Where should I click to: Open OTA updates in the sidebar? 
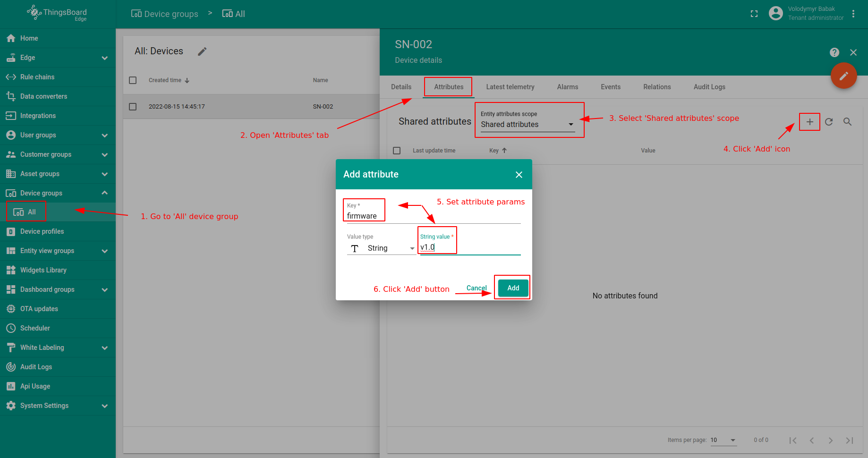(58, 309)
